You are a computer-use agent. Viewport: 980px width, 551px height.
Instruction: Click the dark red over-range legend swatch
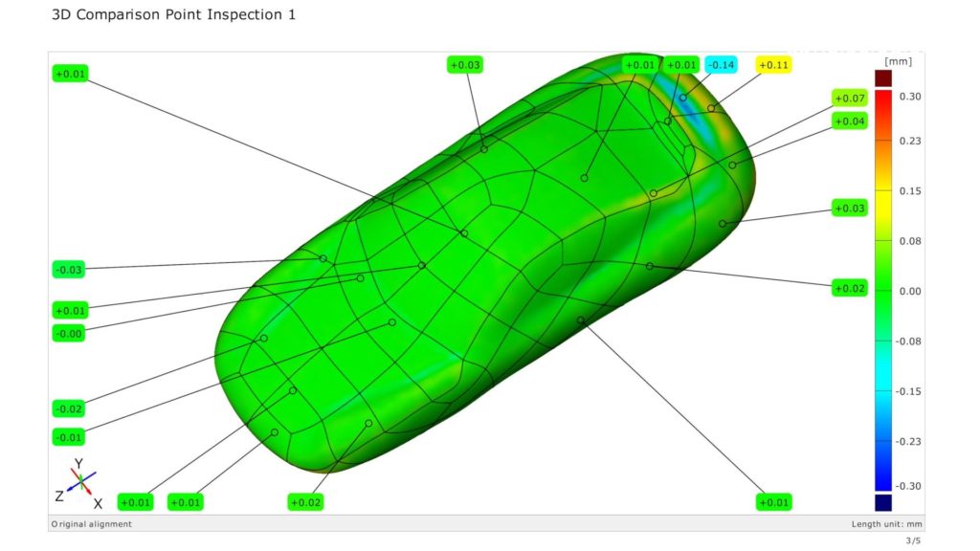point(883,78)
